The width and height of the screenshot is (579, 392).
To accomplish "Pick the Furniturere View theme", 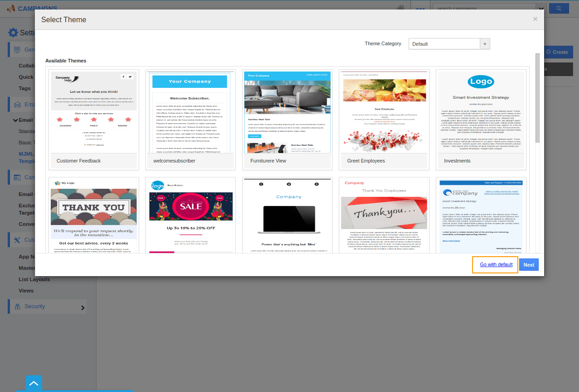I will pyautogui.click(x=287, y=120).
